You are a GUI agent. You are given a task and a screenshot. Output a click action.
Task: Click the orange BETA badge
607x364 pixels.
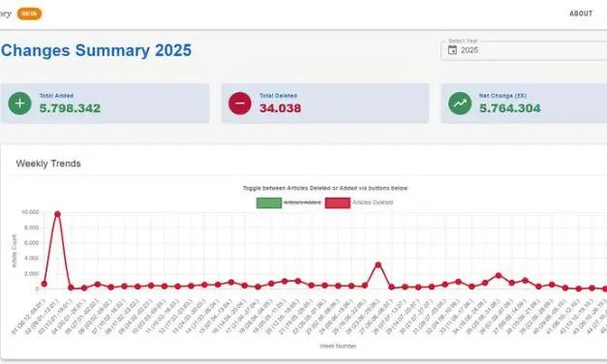click(29, 14)
